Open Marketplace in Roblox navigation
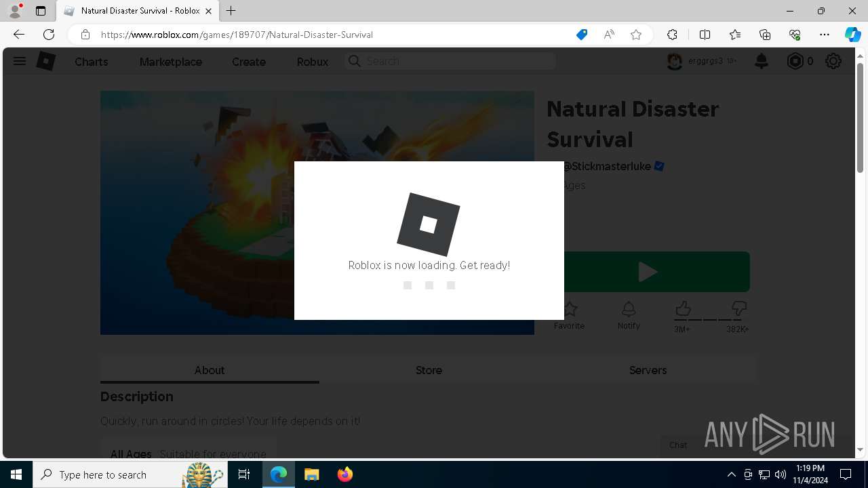The width and height of the screenshot is (868, 488). pyautogui.click(x=171, y=62)
